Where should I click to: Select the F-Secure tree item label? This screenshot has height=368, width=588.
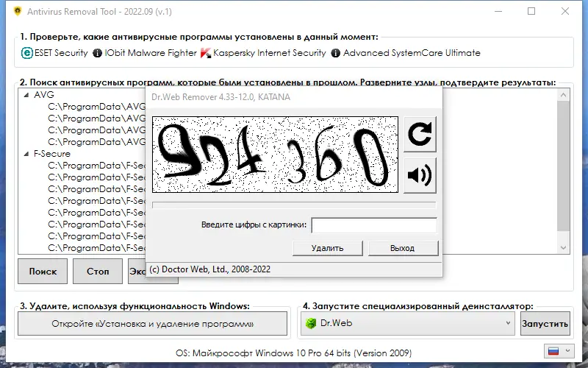tap(51, 154)
